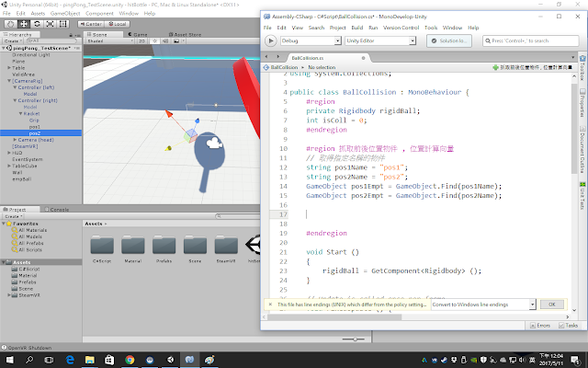Screen dimensions: 588x368
Task: Select the Scale tool in Unity toolbar
Action: (x=50, y=24)
